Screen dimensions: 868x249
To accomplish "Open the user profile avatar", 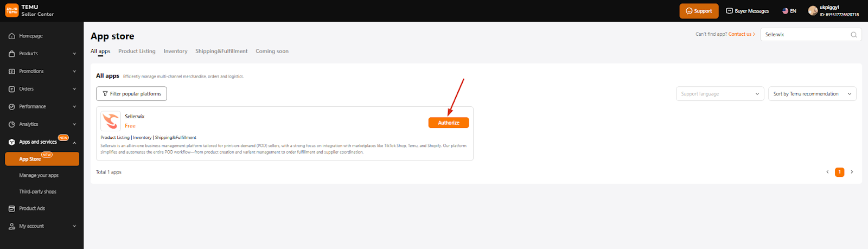I will [x=812, y=11].
